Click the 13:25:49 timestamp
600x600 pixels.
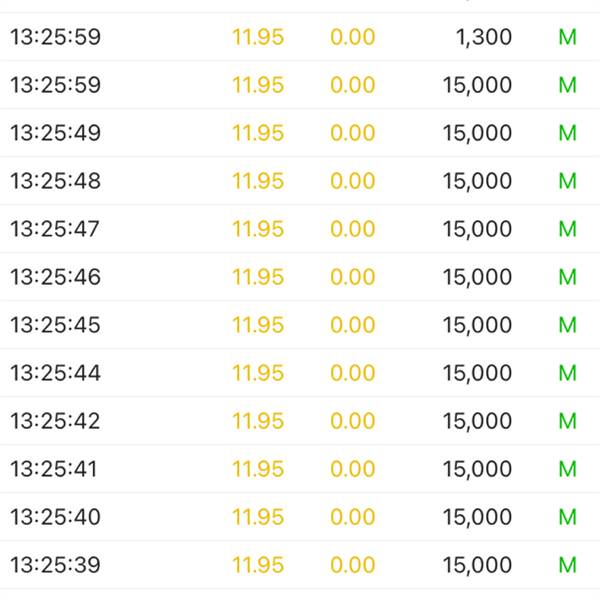point(55,133)
